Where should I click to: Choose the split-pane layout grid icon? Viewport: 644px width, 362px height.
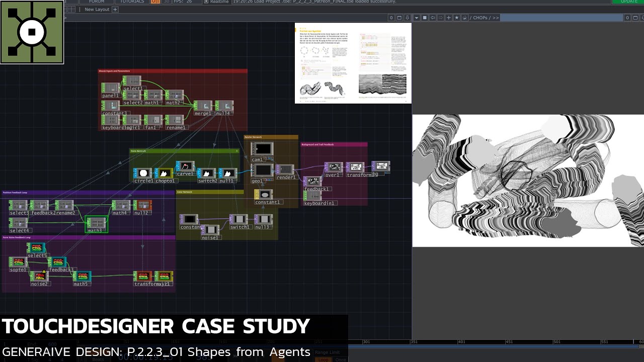pyautogui.click(x=71, y=9)
